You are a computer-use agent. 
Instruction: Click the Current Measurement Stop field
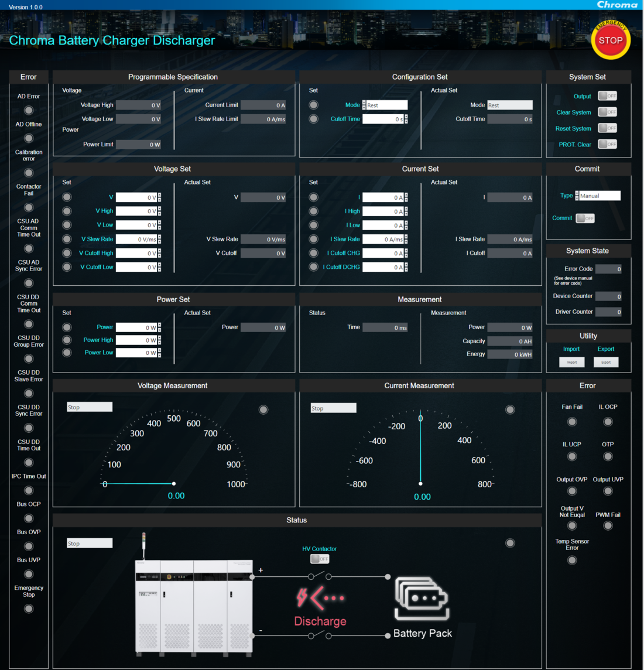point(334,408)
